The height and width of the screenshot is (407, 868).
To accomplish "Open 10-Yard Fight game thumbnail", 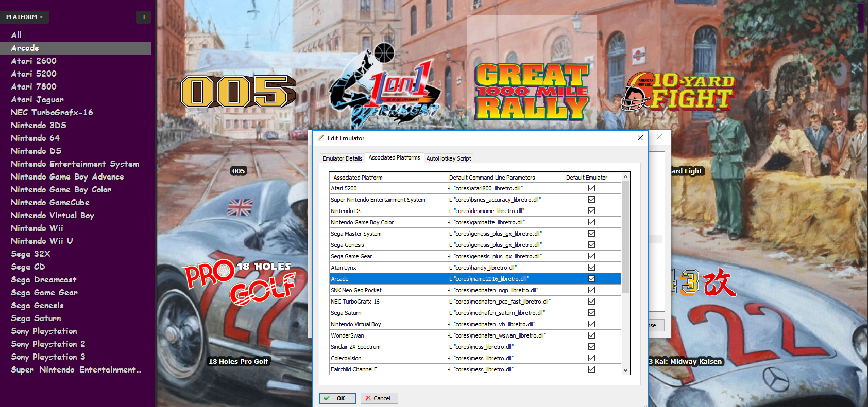I will point(679,92).
